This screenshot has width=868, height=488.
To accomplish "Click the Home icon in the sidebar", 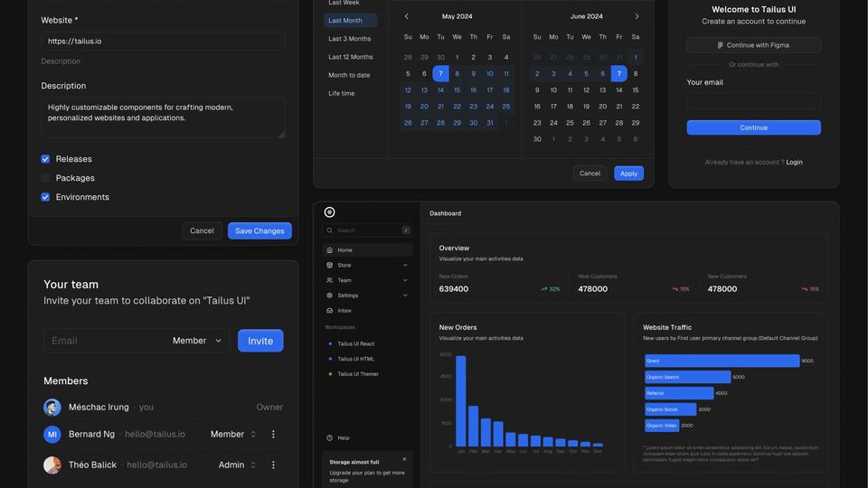I will click(329, 250).
